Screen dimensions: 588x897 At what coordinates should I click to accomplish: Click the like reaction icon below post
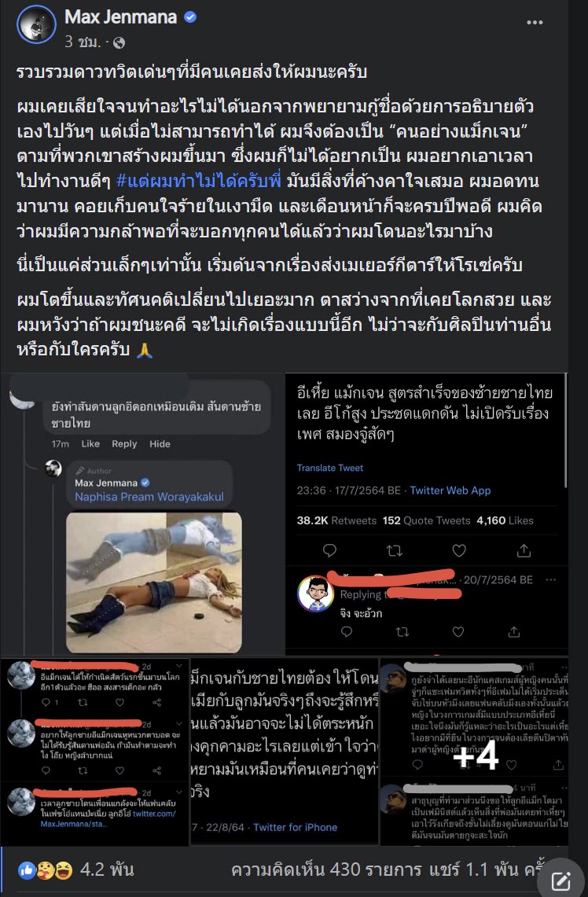27,871
